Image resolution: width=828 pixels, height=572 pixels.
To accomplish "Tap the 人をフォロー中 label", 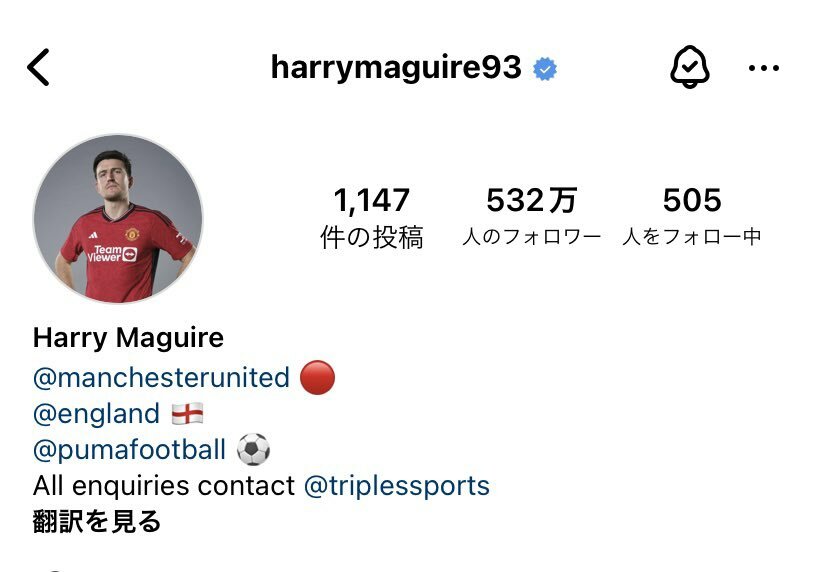I will (x=692, y=237).
